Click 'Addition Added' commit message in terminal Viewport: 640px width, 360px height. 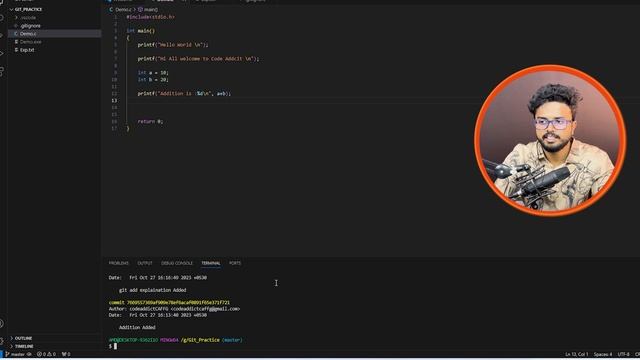[x=137, y=327]
